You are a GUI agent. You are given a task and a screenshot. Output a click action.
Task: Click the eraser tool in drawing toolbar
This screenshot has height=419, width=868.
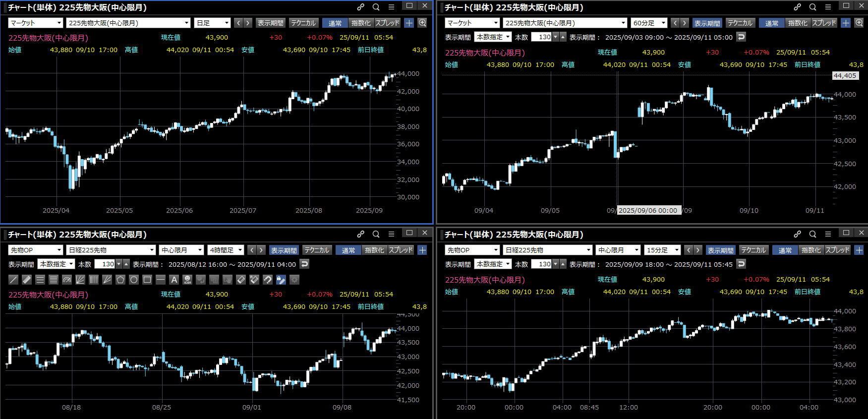click(241, 280)
